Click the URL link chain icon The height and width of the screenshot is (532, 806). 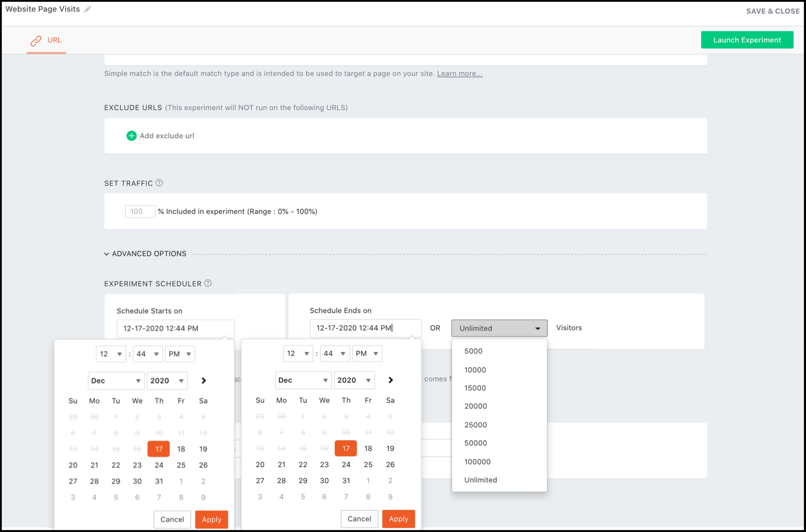click(x=36, y=40)
